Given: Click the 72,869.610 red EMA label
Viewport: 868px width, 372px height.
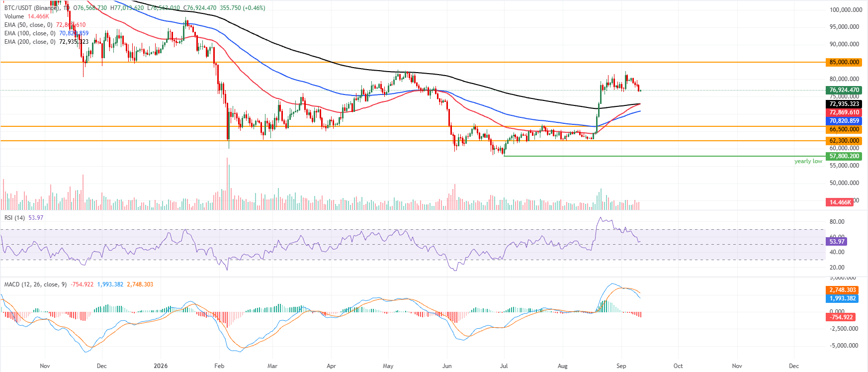Looking at the screenshot, I should (x=844, y=112).
